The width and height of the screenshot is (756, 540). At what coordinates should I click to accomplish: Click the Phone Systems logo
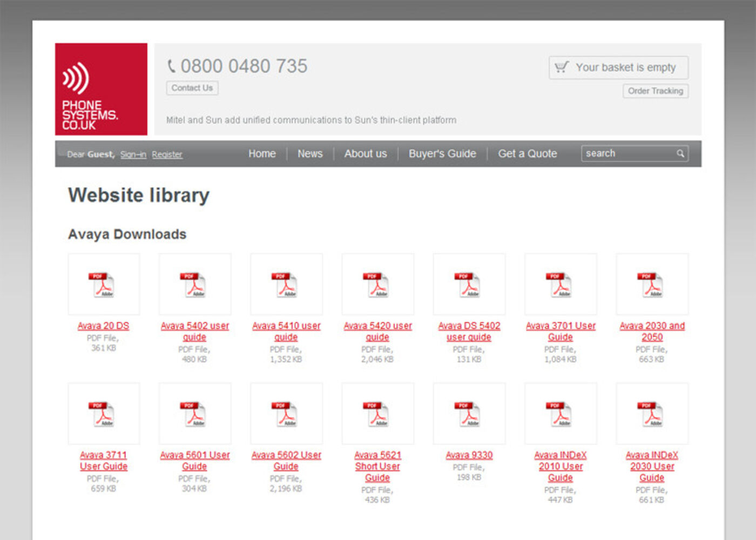click(x=101, y=89)
